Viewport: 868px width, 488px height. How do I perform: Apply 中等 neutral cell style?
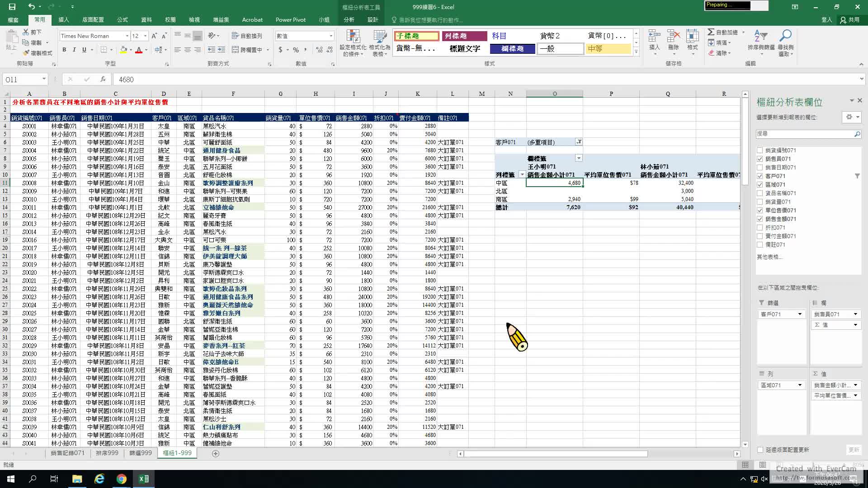point(608,48)
